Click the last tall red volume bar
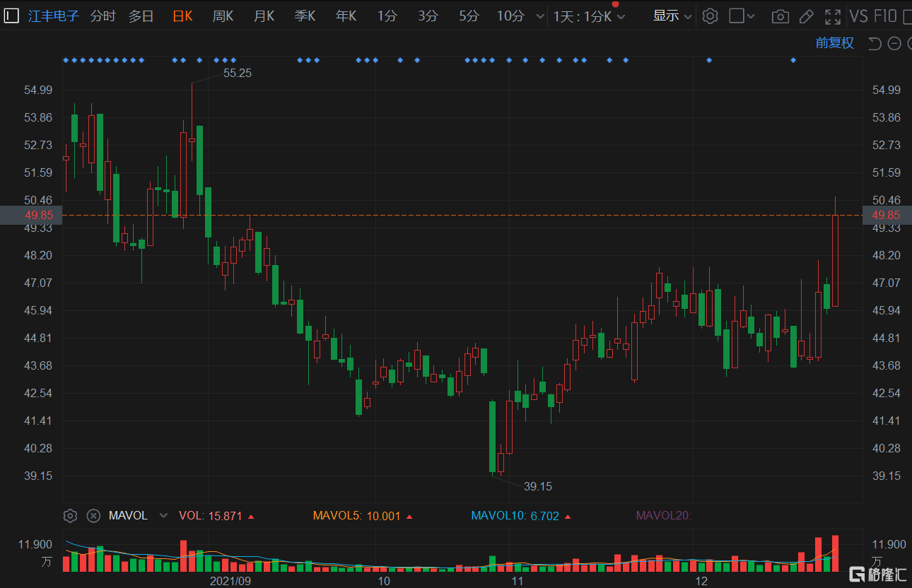 point(835,553)
